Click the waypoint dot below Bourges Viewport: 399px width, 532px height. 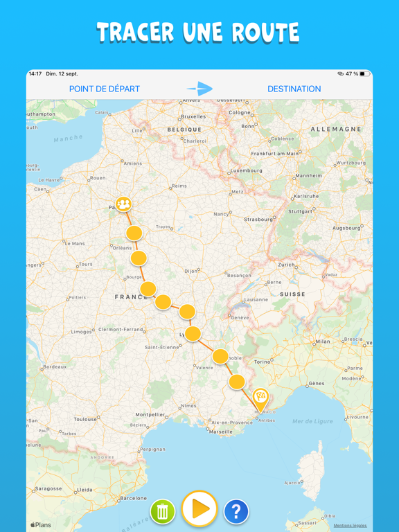(148, 289)
